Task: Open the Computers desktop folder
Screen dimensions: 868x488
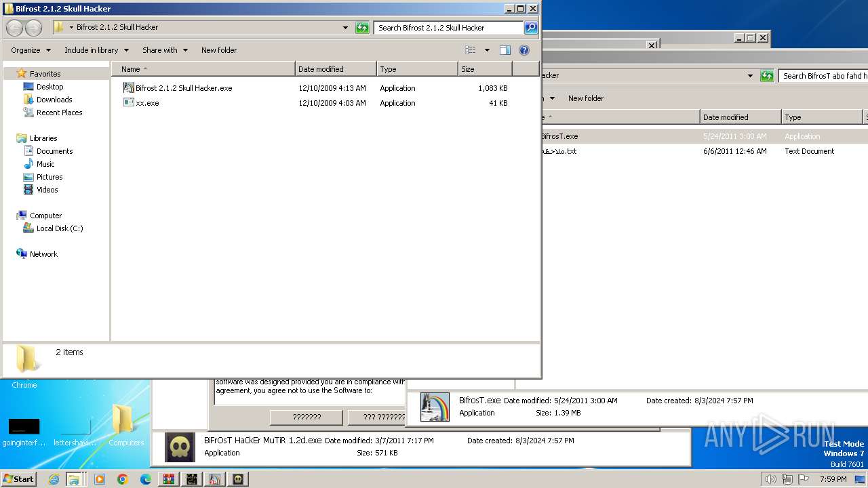Action: (126, 425)
